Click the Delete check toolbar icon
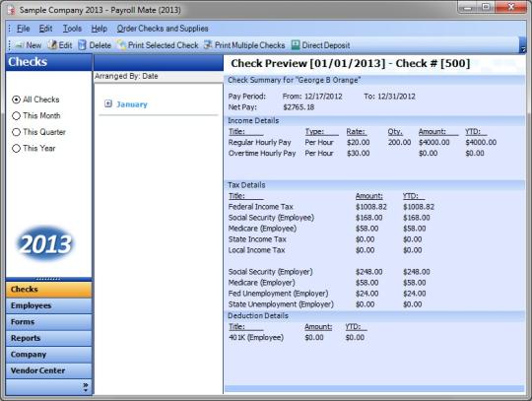Image resolution: width=532 pixels, height=401 pixels. click(x=82, y=45)
